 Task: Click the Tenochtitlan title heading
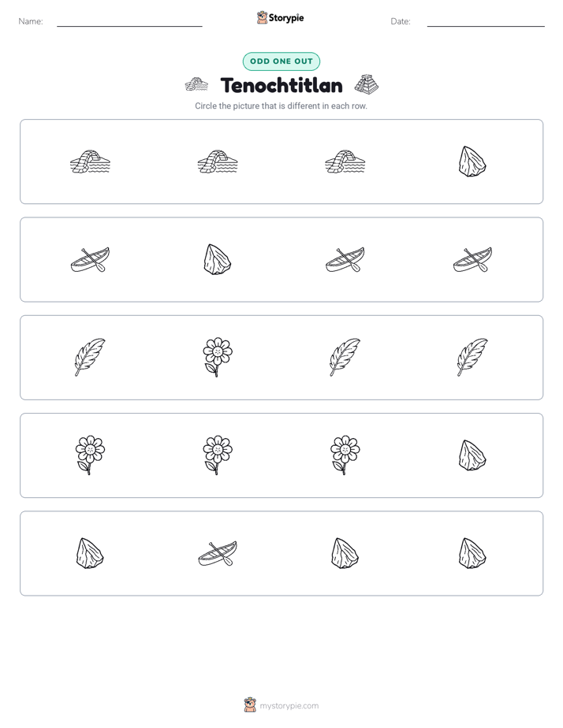point(281,85)
